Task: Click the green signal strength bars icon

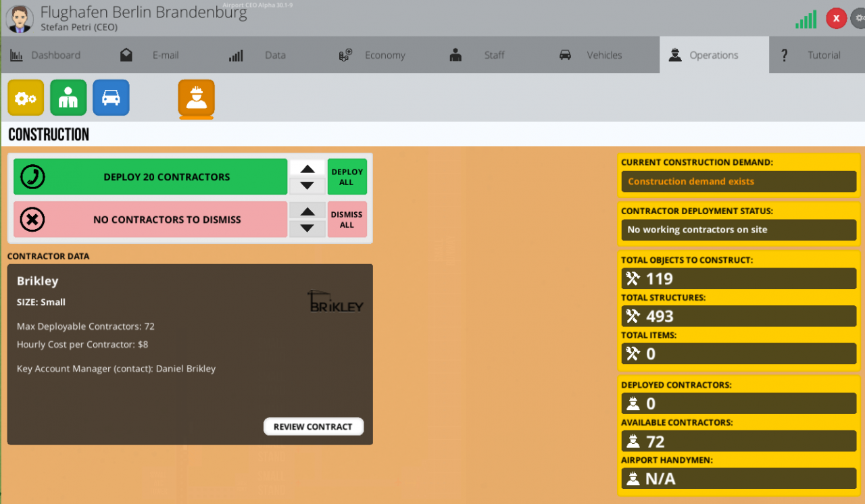Action: 806,19
